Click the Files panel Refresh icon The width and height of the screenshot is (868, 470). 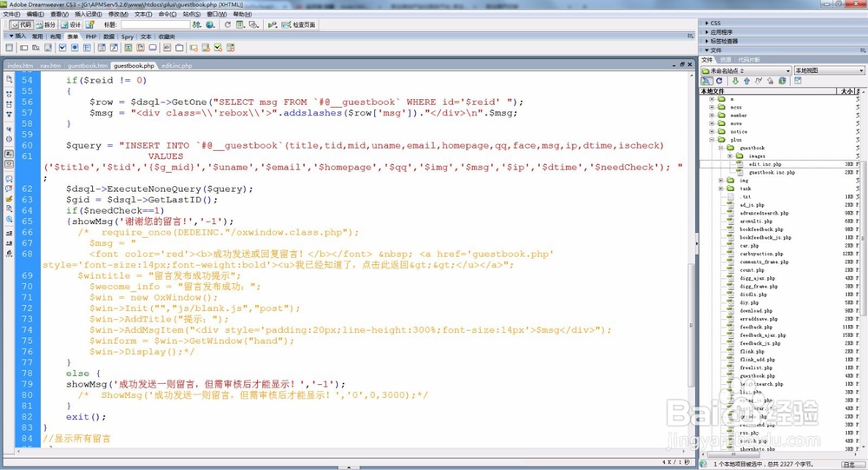coord(719,81)
